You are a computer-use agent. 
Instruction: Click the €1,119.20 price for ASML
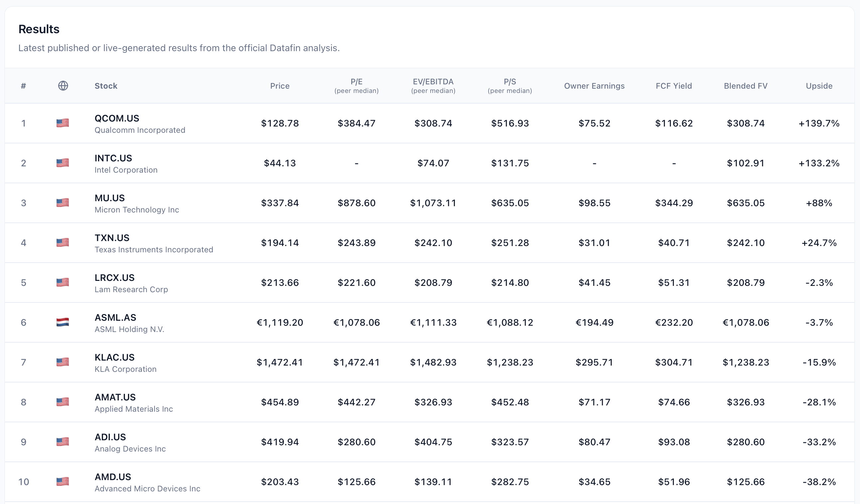[280, 323]
